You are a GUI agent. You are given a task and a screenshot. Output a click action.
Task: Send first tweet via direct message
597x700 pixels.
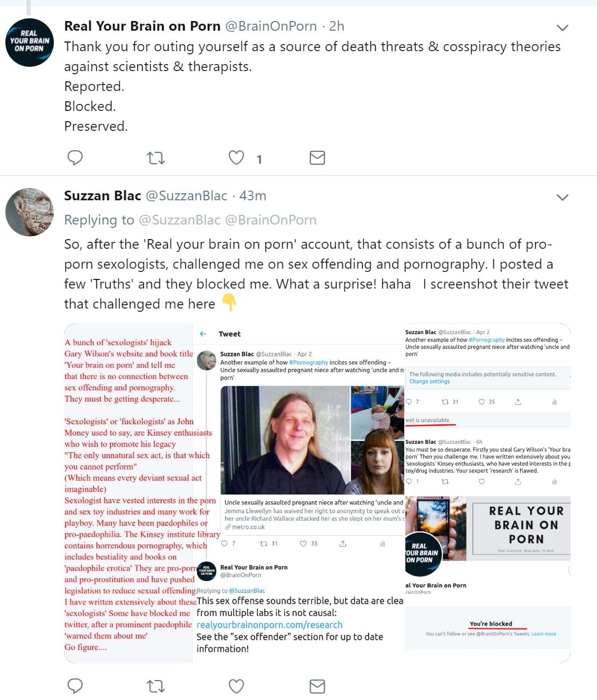pos(317,158)
